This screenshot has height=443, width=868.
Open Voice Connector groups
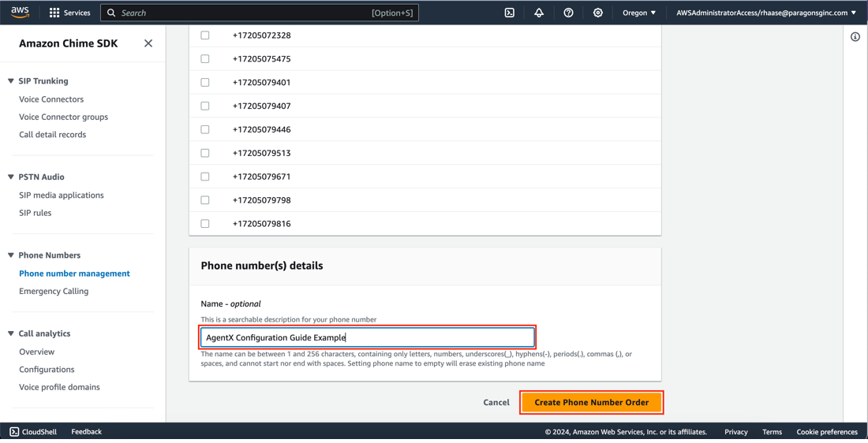click(x=64, y=117)
